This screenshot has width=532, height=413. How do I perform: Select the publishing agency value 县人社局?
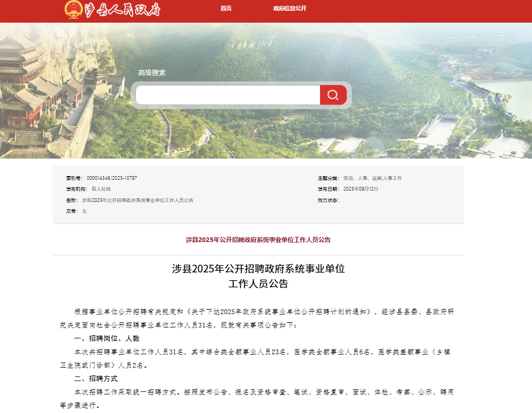click(x=101, y=189)
